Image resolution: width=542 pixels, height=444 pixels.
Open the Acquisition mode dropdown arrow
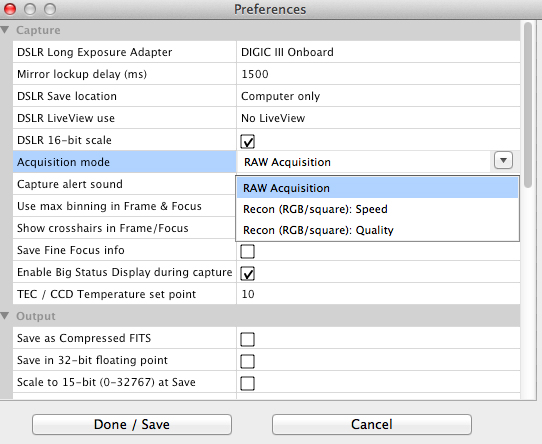tap(503, 160)
